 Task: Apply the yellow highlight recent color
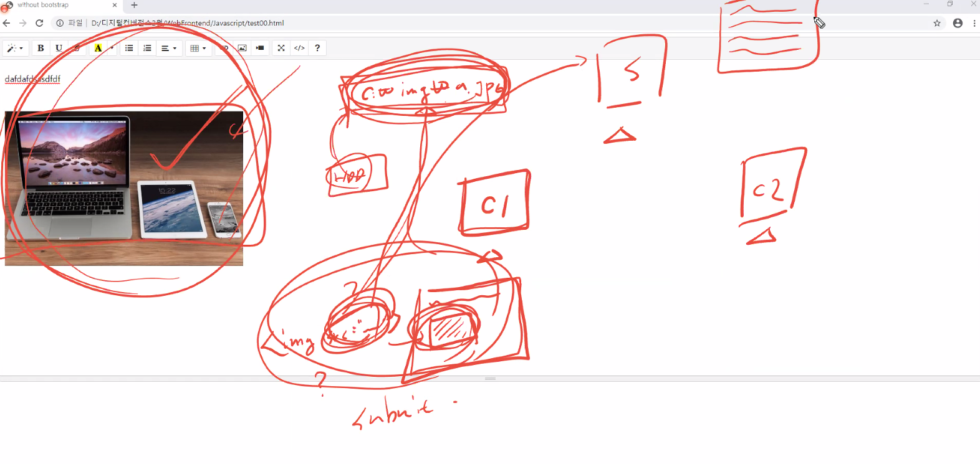click(98, 48)
